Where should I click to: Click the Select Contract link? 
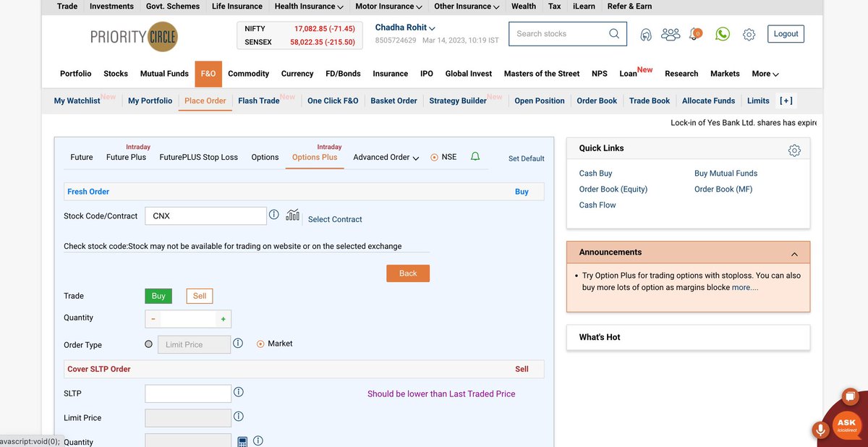[335, 219]
